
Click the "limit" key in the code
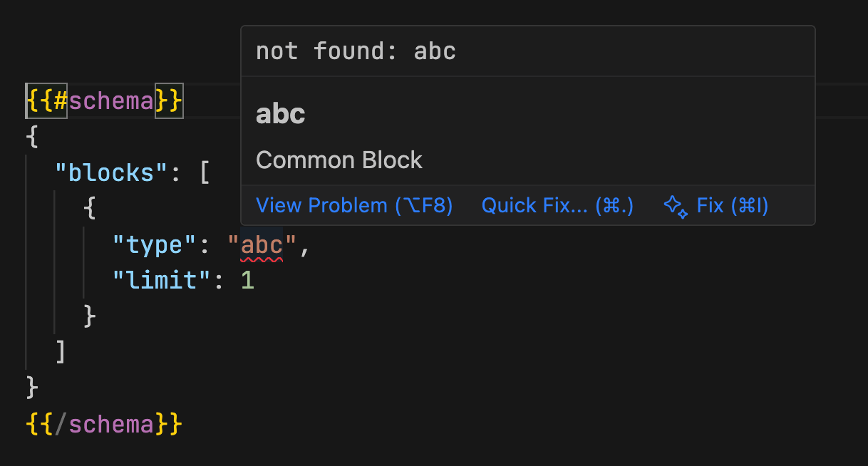click(x=155, y=280)
